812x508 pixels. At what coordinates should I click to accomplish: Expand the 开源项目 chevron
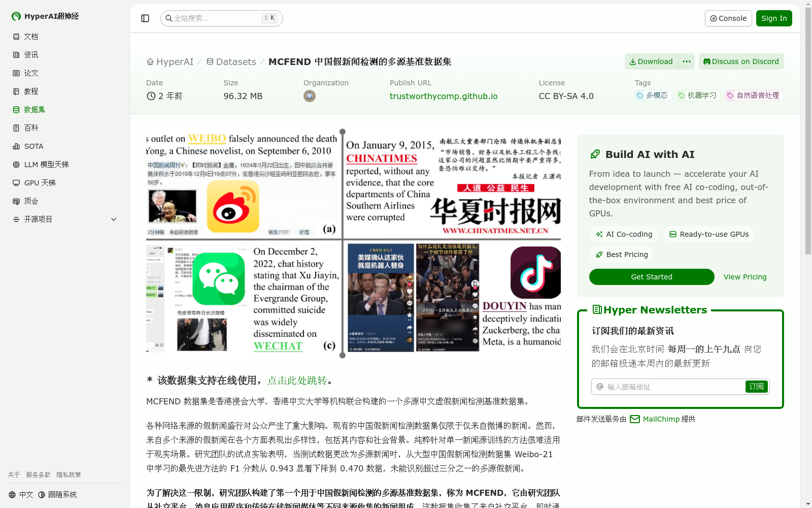pyautogui.click(x=114, y=219)
